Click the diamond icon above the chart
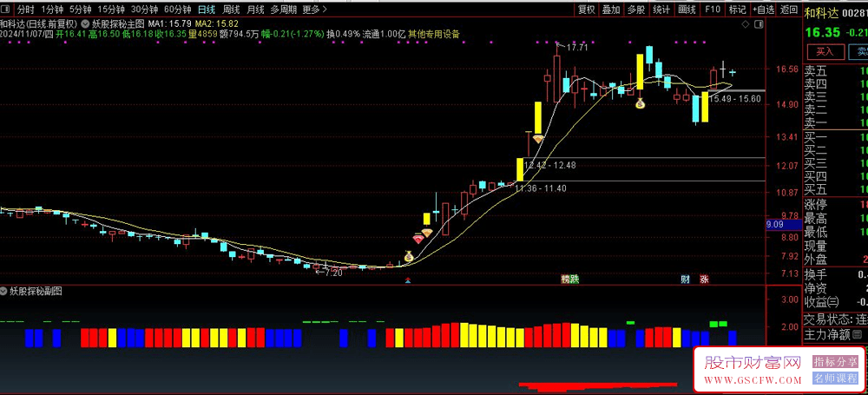The image size is (868, 395). (x=745, y=24)
